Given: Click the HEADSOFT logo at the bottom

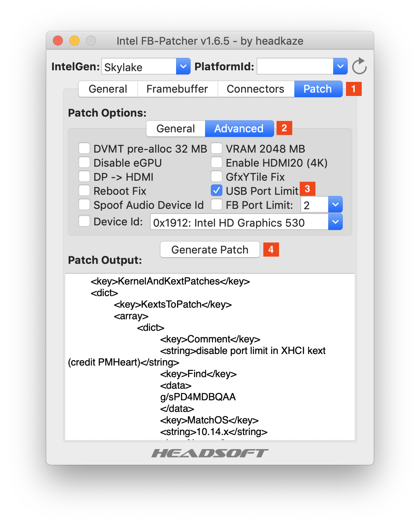Looking at the screenshot, I should click(x=210, y=453).
